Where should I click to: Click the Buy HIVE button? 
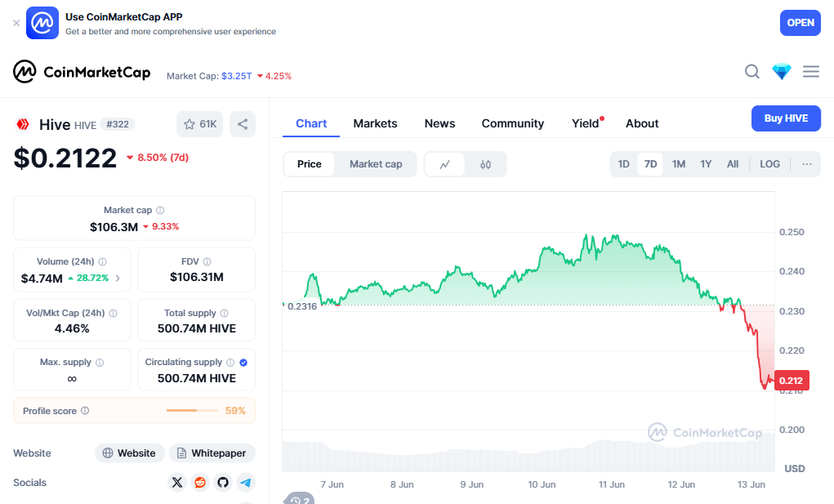click(786, 118)
